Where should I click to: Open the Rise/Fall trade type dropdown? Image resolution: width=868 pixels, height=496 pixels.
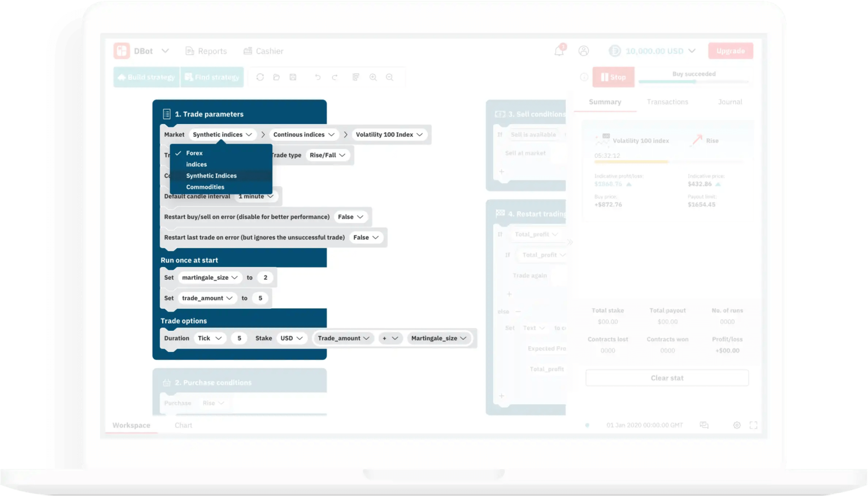(x=327, y=155)
